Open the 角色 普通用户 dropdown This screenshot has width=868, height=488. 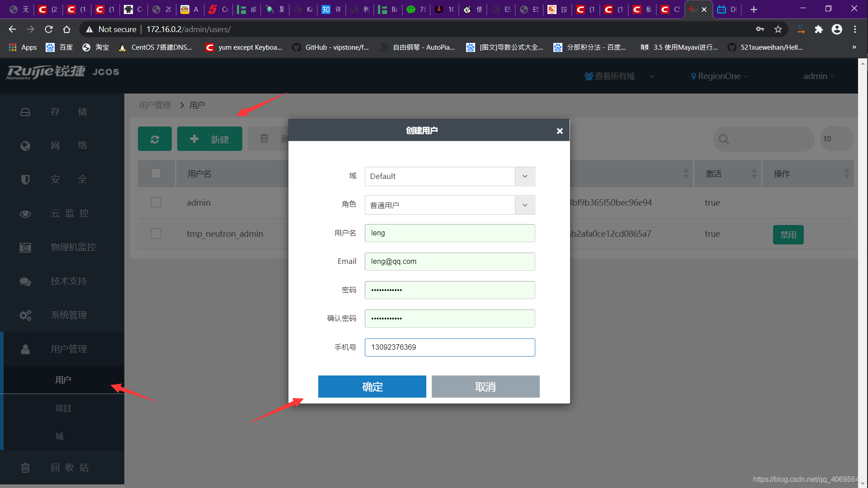pyautogui.click(x=450, y=205)
